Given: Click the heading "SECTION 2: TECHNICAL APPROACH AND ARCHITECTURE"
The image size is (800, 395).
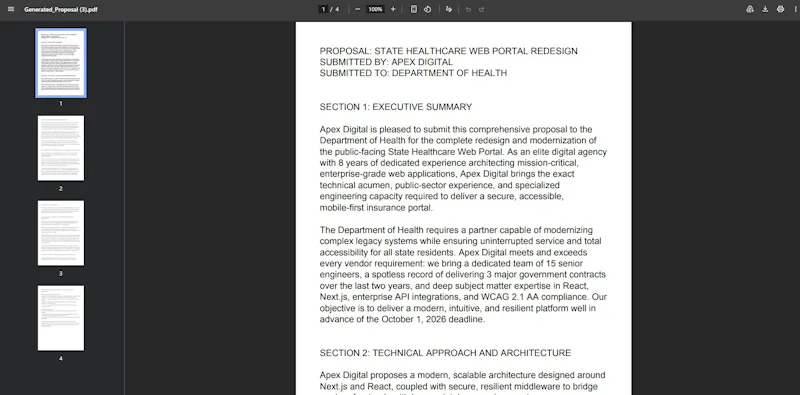Looking at the screenshot, I should click(x=445, y=353).
